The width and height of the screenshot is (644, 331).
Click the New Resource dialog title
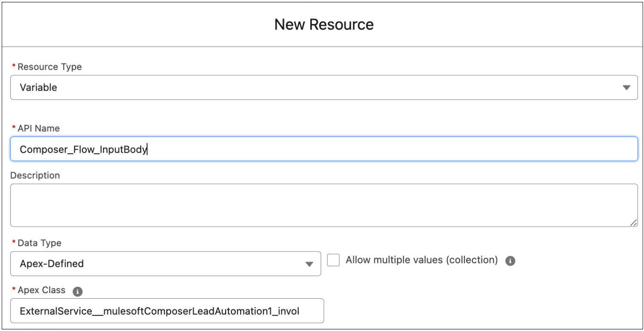[324, 25]
